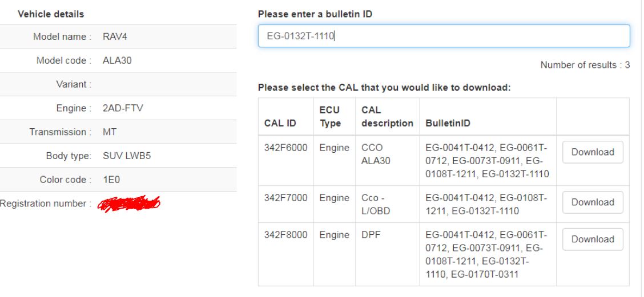This screenshot has width=644, height=297.
Task: Click the RAV4 model name value
Action: tap(115, 37)
